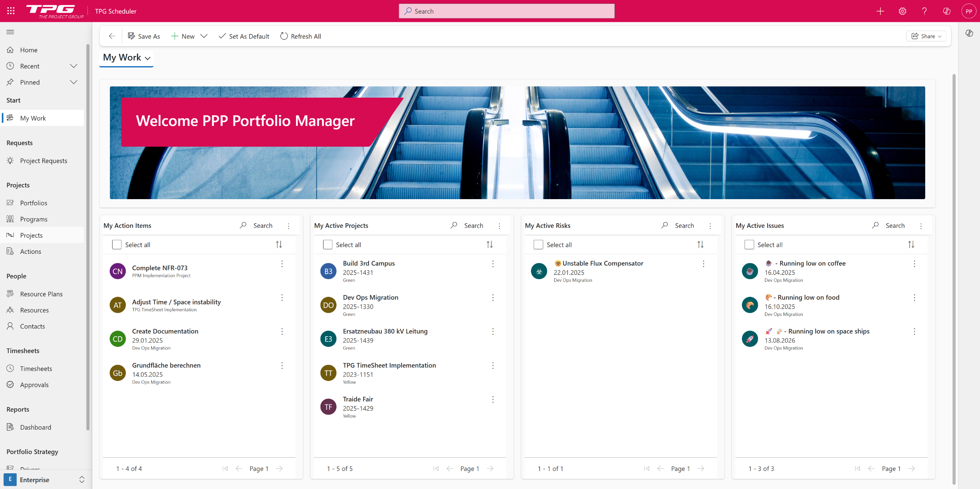980x489 pixels.
Task: Open the app launcher waffle icon
Action: 11,11
